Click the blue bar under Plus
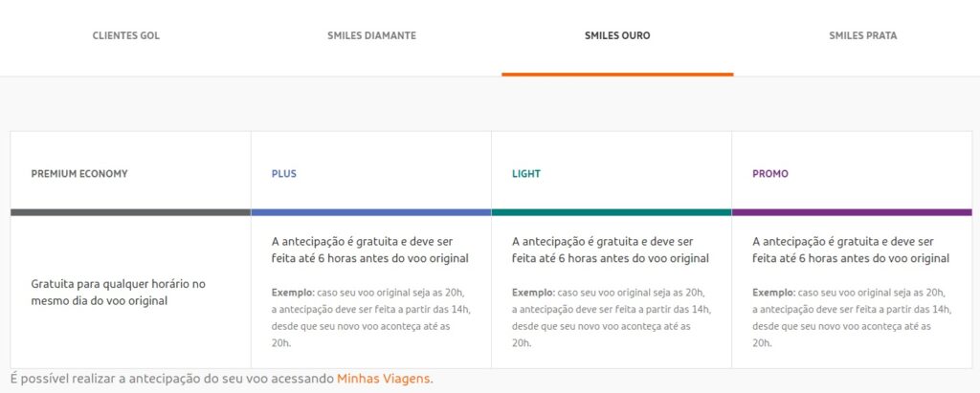The height and width of the screenshot is (393, 980). point(371,212)
